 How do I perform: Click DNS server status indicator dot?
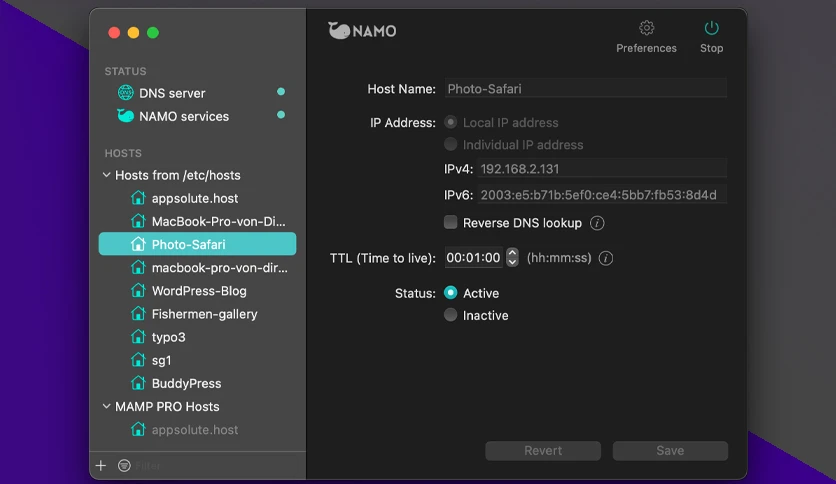281,92
